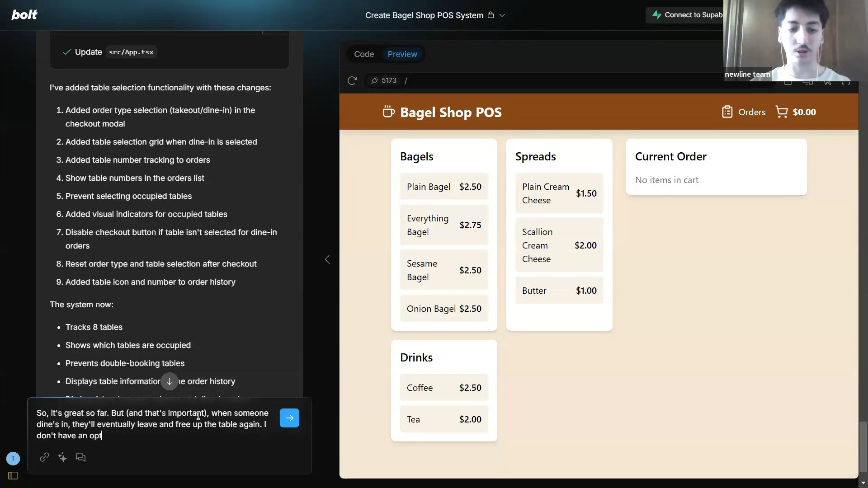The image size is (868, 488).
Task: Collapse chat panel with left chevron
Action: [327, 259]
